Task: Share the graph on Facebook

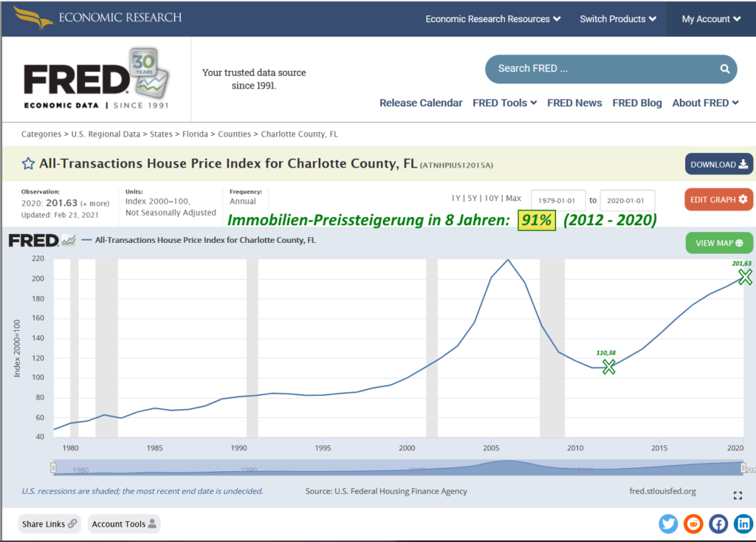Action: pos(718,524)
